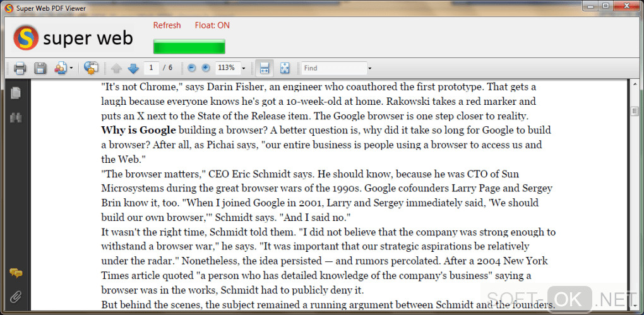Minimize the Super Web PDF Viewer window

(x=591, y=6)
